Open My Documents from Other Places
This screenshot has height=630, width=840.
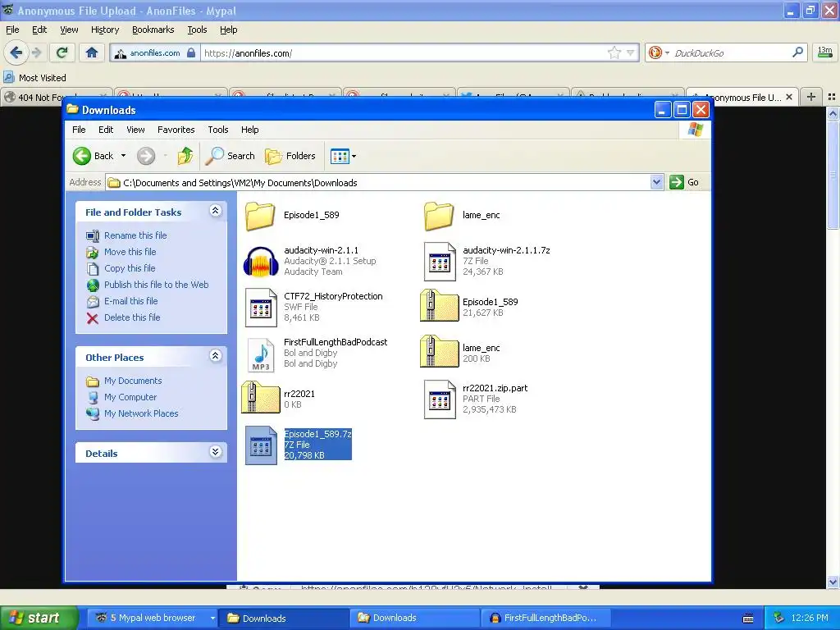click(x=133, y=381)
